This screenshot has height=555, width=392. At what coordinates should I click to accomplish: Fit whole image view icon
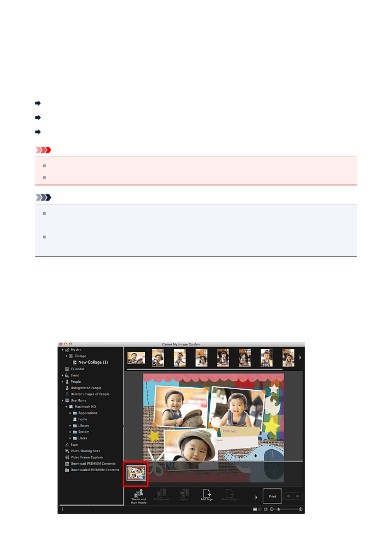pos(266,509)
